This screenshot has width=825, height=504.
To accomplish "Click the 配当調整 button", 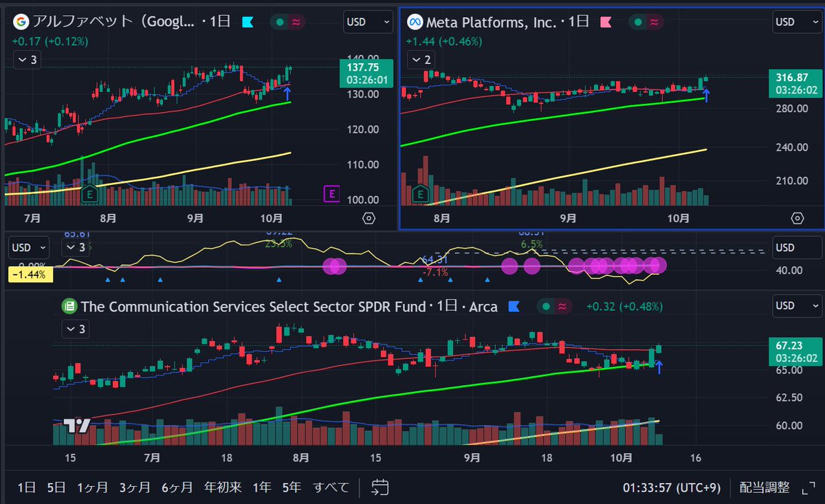I will coord(764,487).
